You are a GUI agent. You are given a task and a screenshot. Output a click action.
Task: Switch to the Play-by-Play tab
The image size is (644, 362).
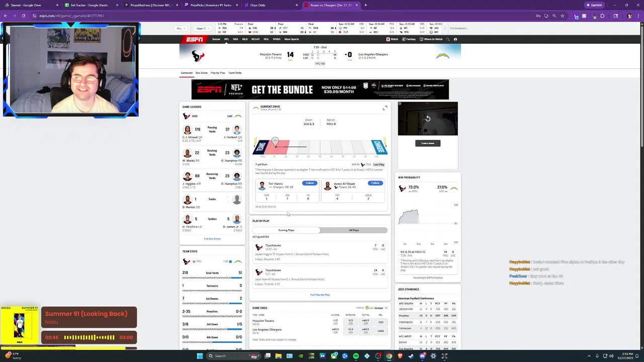point(218,73)
